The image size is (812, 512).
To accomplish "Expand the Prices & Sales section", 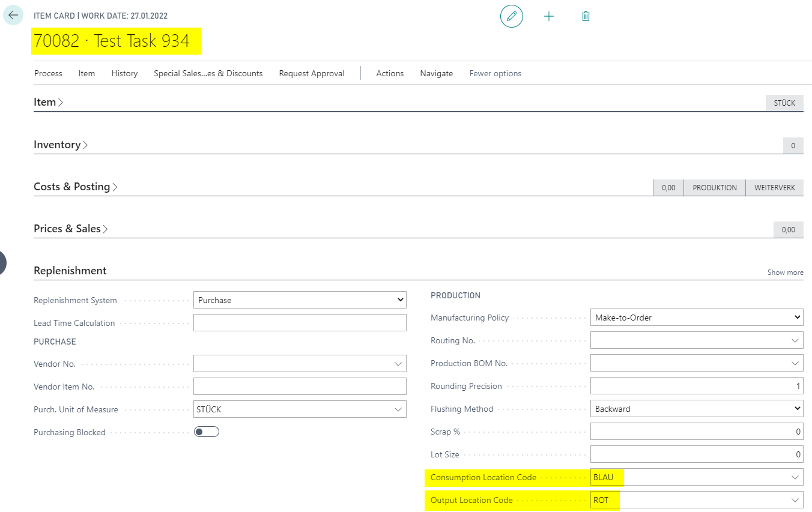I will pyautogui.click(x=70, y=229).
